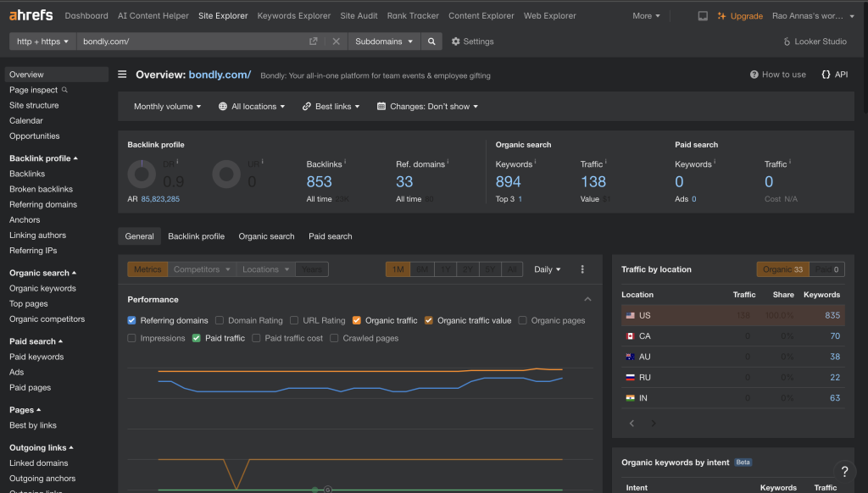
Task: Open the three-dot chart options menu
Action: click(582, 269)
